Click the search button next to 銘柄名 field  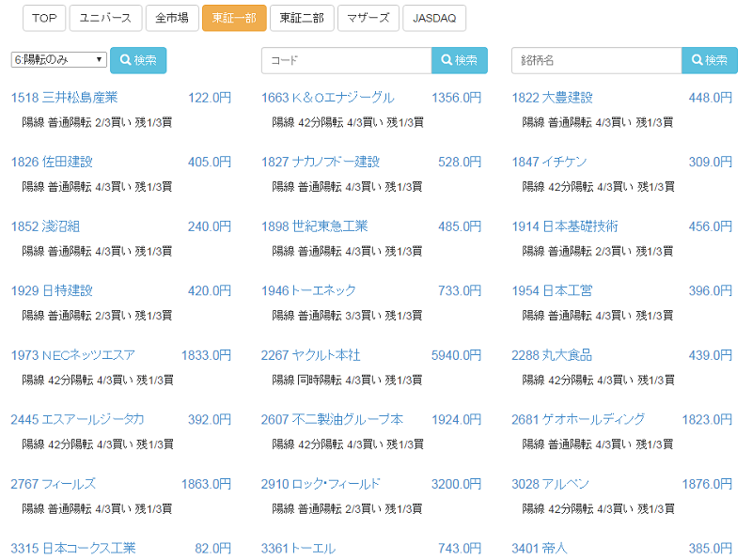710,60
